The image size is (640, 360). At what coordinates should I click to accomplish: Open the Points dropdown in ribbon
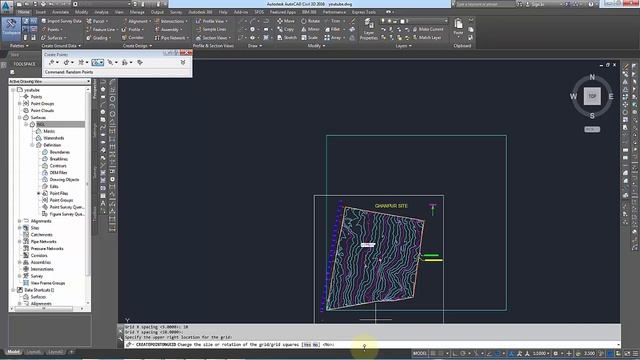52,29
